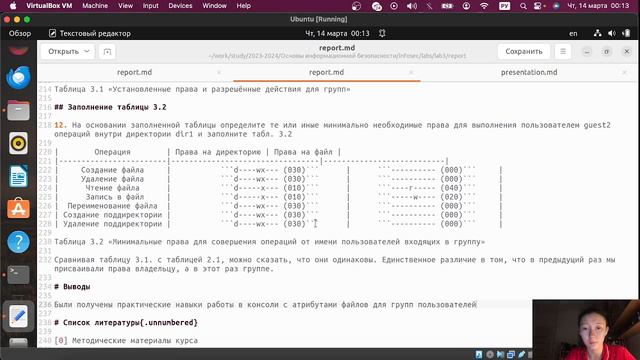
Task: Click heading '## Заполнение таблицы 3.2'
Action: [110, 107]
